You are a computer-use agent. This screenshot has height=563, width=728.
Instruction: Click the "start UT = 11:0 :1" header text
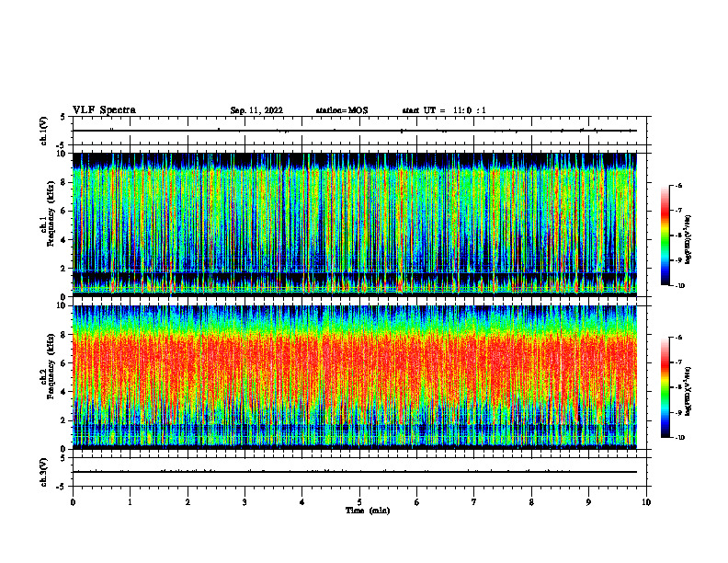(x=444, y=110)
